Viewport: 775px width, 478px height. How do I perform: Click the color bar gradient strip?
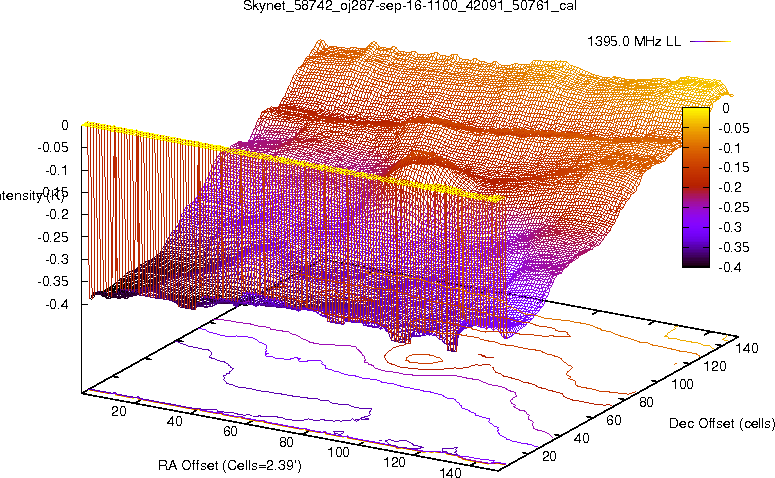[696, 187]
